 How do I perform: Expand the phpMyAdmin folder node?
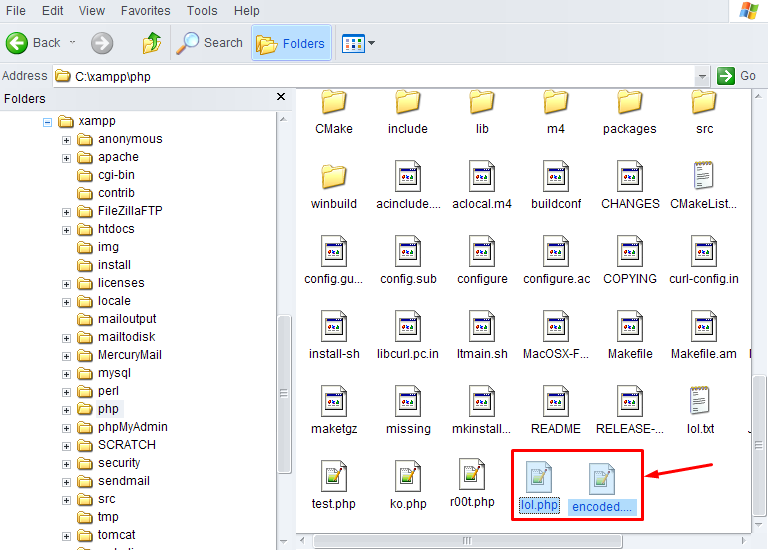[x=66, y=429]
